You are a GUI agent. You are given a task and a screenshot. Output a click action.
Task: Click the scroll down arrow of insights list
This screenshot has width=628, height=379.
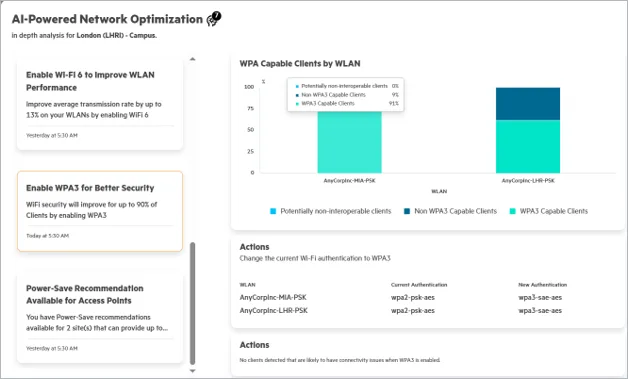click(193, 371)
